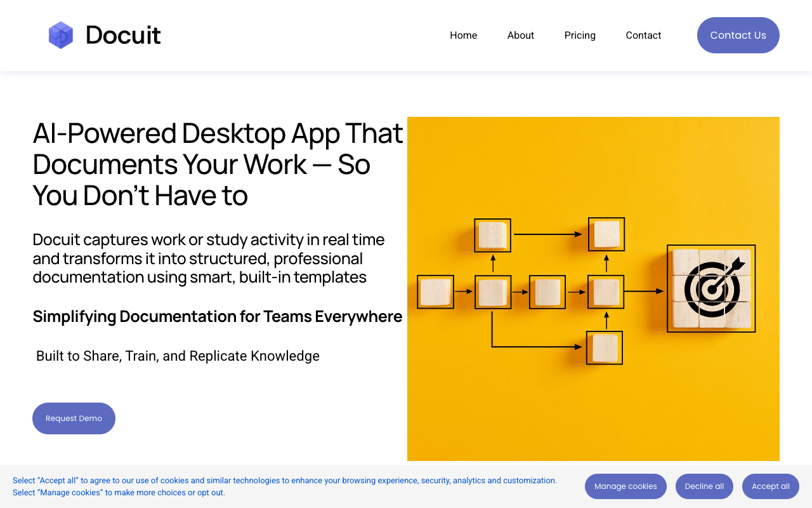Screen dimensions: 812x508
Task: Select the Simplifying Documentation for Teams tagline
Action: tap(218, 316)
